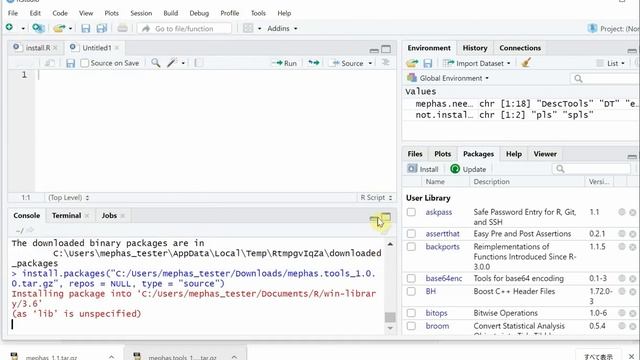
Task: Create a new file with the plus icon
Action: pyautogui.click(x=9, y=27)
